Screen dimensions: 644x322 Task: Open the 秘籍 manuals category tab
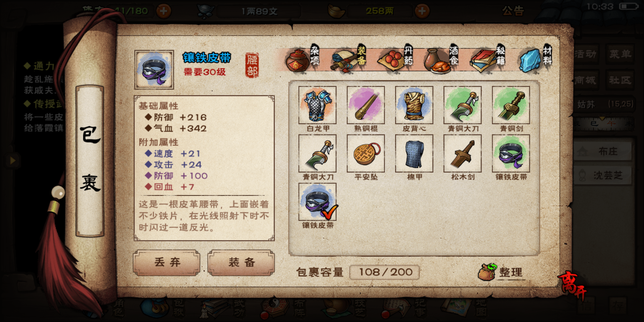tap(488, 59)
